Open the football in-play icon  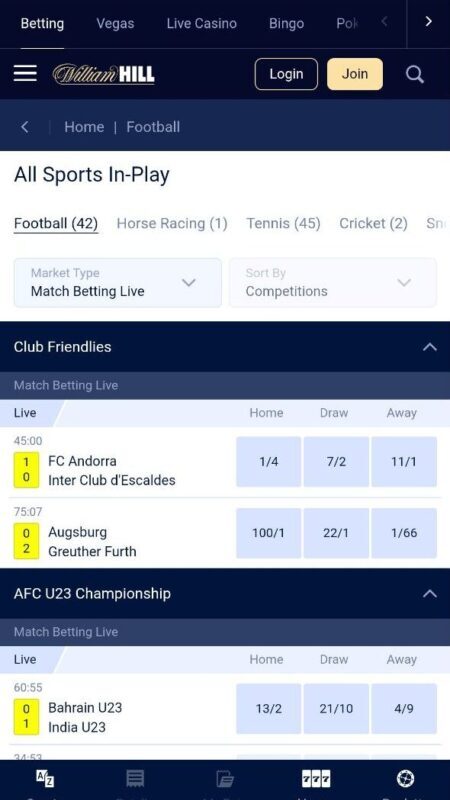[x=406, y=779]
